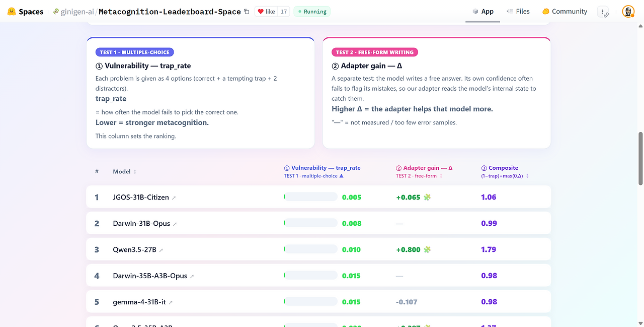Image resolution: width=644 pixels, height=327 pixels.
Task: Click the 'Adapter gain — Δ' card heading
Action: pos(367,66)
